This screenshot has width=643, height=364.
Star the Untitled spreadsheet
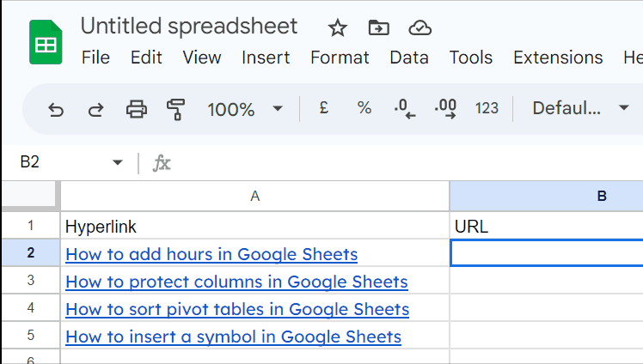pyautogui.click(x=338, y=28)
